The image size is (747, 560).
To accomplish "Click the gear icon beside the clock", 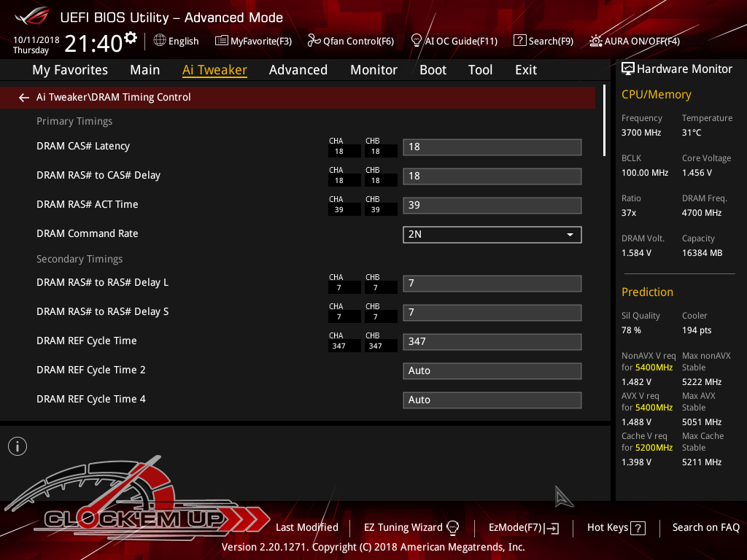I will [131, 37].
